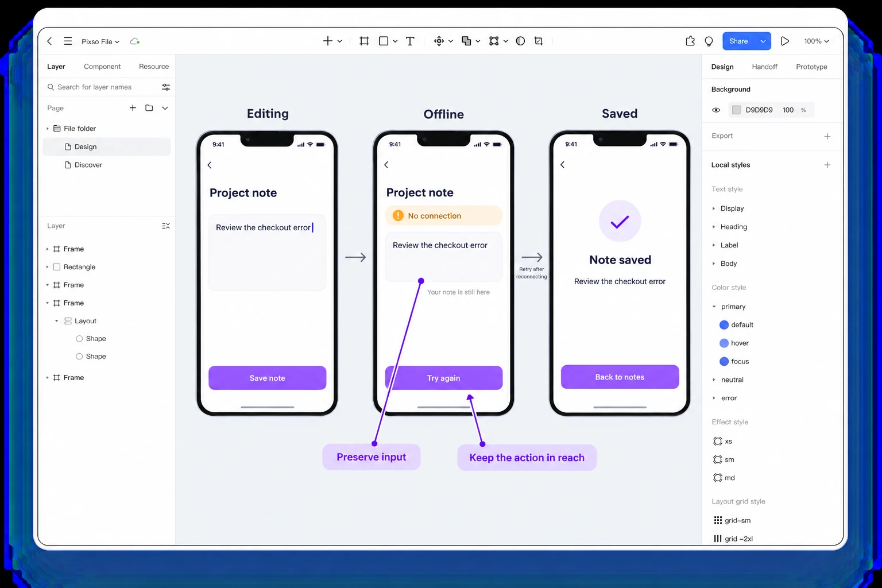Expand the File folder tree item

48,129
